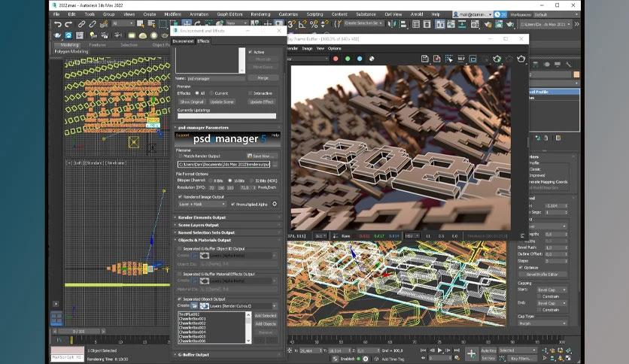The width and height of the screenshot is (629, 364).
Task: Click the Update Effect button
Action: click(x=262, y=102)
